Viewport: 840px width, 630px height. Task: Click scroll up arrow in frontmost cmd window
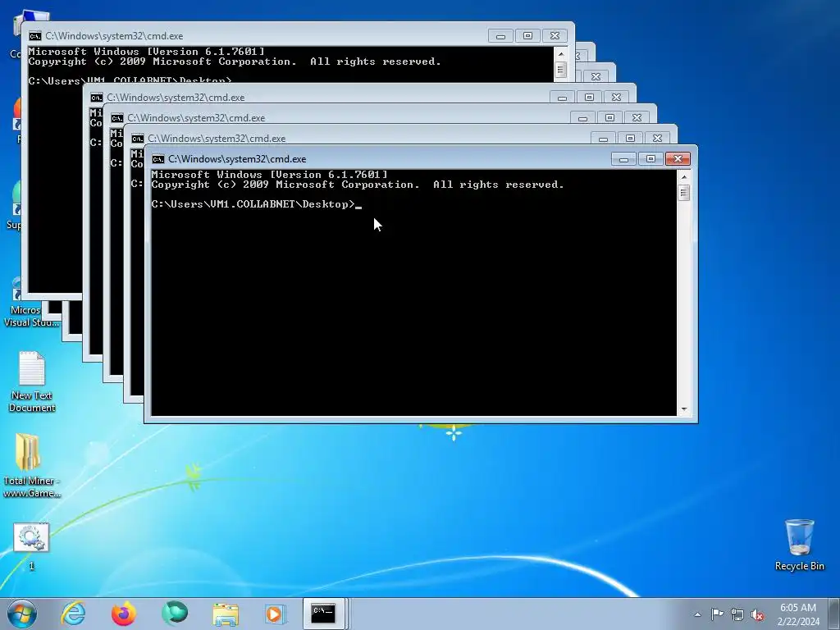tap(683, 177)
